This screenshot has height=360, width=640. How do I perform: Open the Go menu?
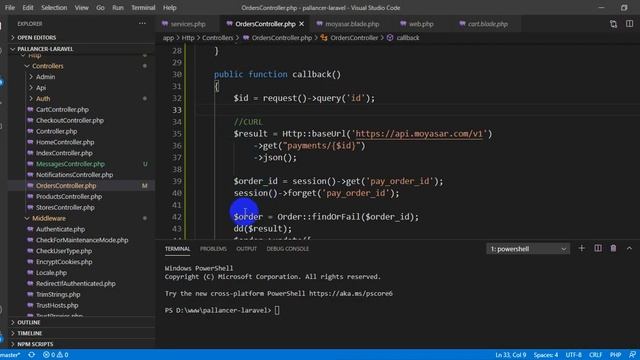(100, 8)
